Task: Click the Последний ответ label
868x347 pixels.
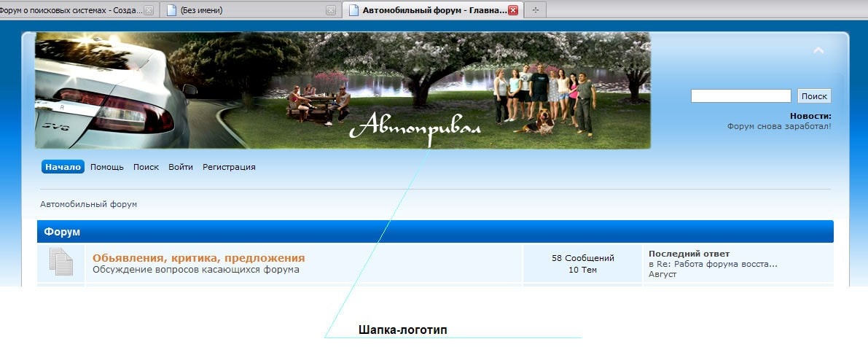Action: pyautogui.click(x=689, y=254)
